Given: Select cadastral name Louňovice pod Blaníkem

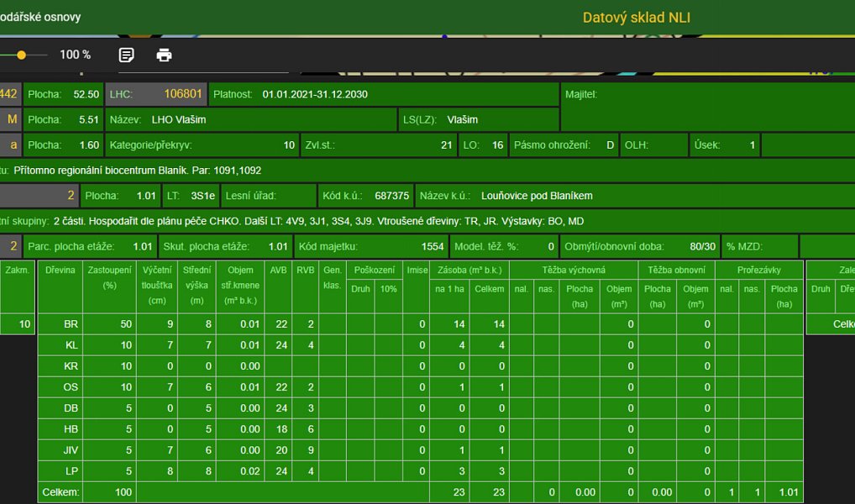Looking at the screenshot, I should click(537, 196).
